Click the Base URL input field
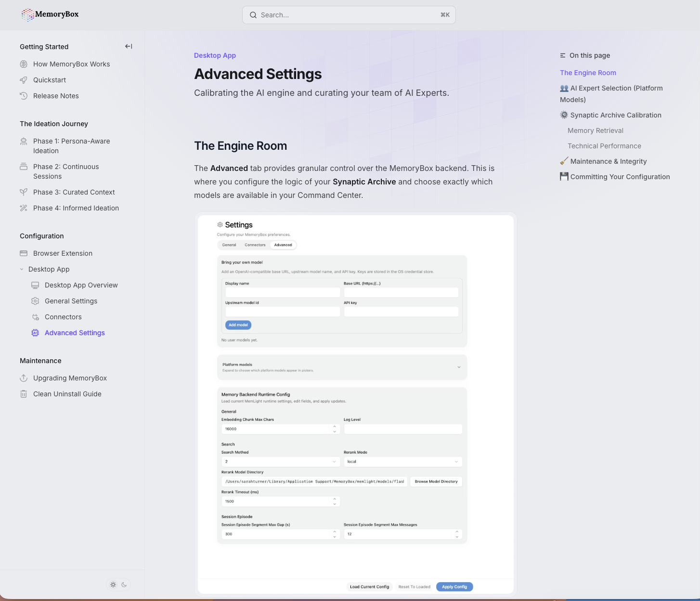The image size is (700, 601). [401, 292]
